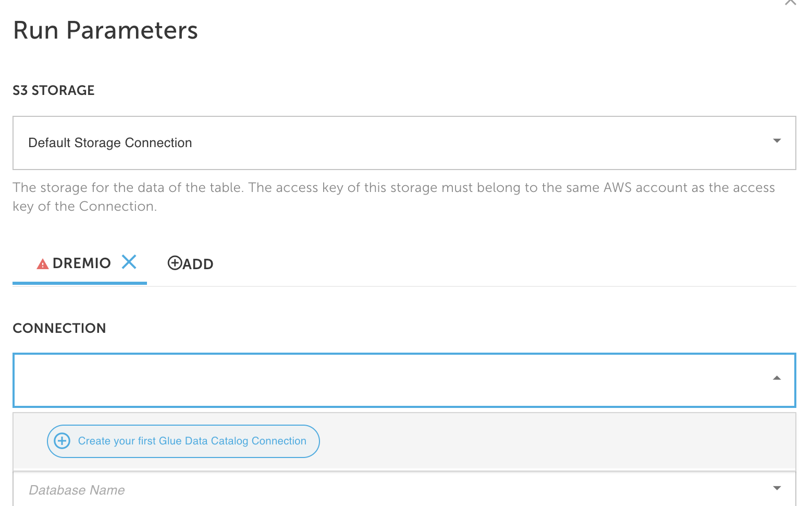Expand the S3 Storage dropdown arrow
The width and height of the screenshot is (812, 506).
coord(777,141)
